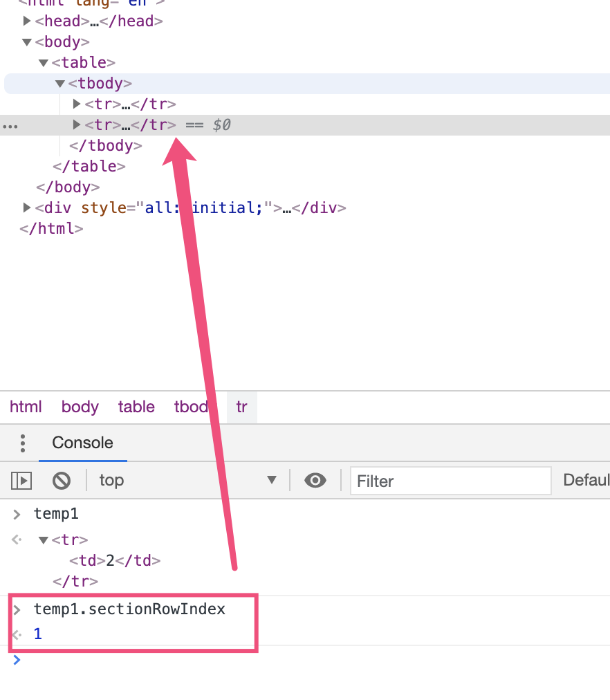This screenshot has height=700, width=610.
Task: Expand the first tr row node
Action: coord(77,104)
